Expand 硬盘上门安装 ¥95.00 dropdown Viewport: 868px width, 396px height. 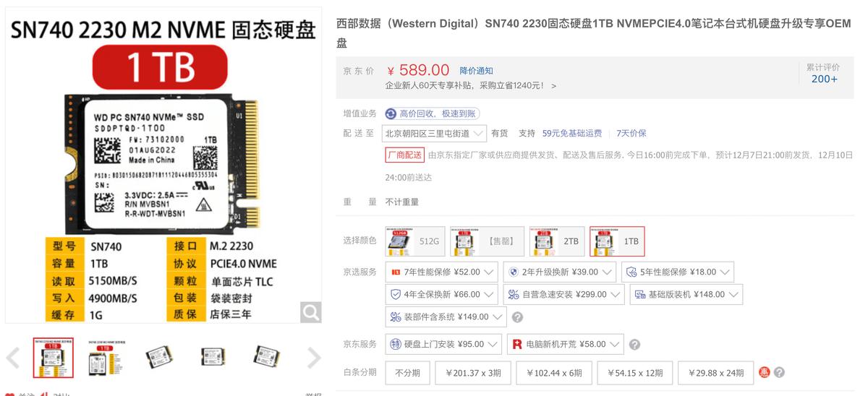443,345
